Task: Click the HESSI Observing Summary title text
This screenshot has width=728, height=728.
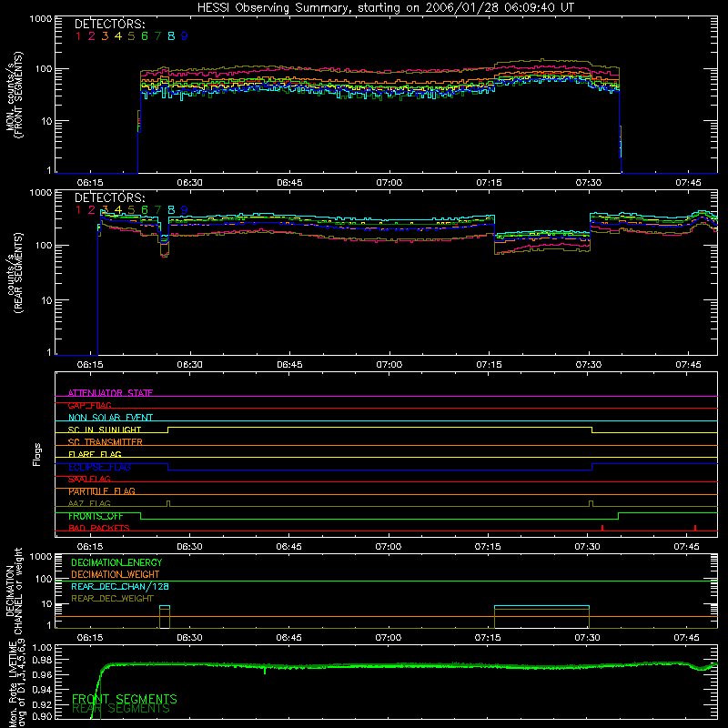Action: [385, 8]
